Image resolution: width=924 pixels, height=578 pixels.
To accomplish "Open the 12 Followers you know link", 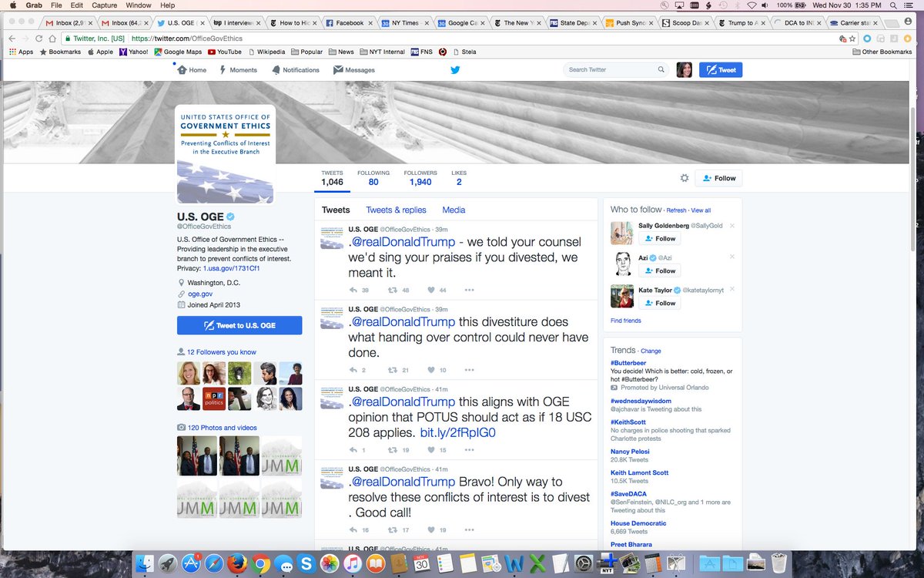I will [221, 352].
